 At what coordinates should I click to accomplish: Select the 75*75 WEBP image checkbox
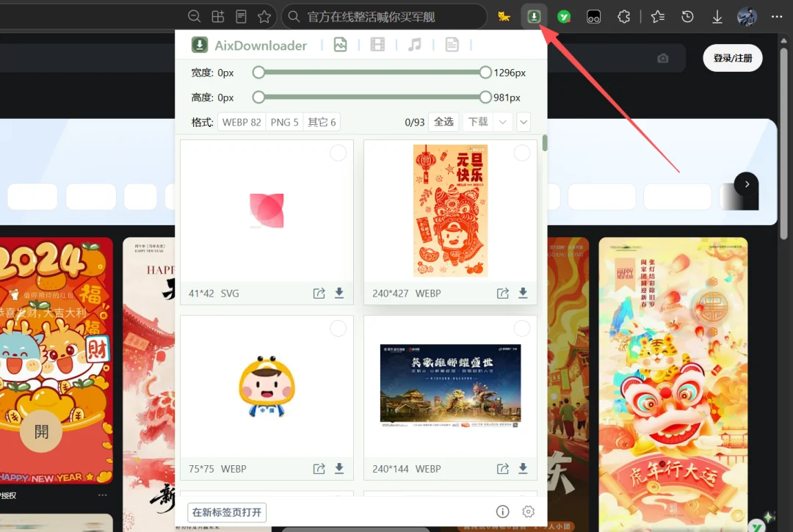click(x=338, y=329)
